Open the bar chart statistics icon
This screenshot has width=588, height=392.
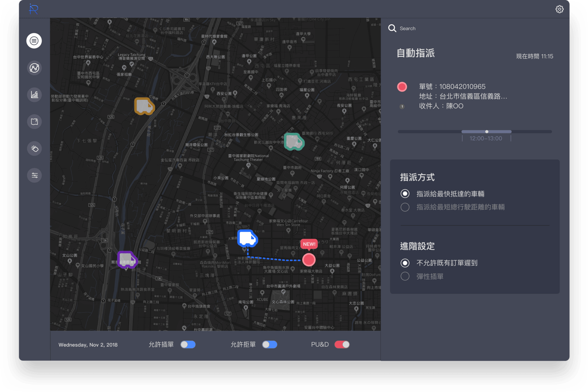[x=34, y=95]
